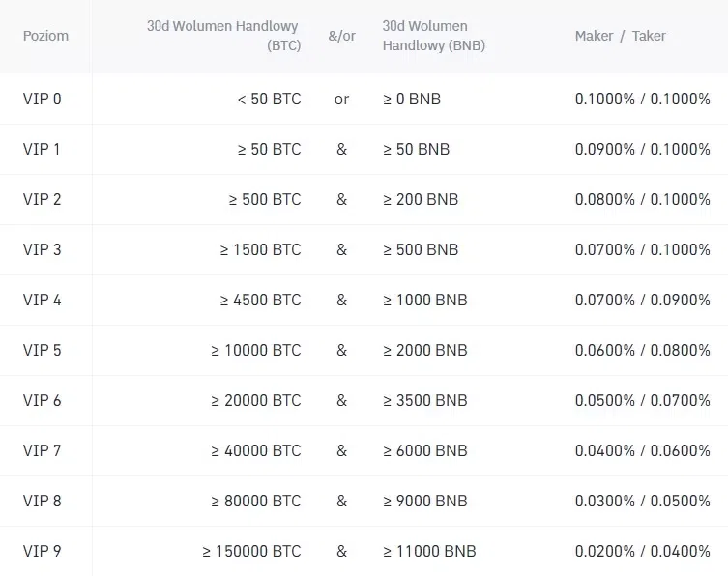This screenshot has height=576, width=728.
Task: Select the VIP 1 level cell
Action: [x=43, y=149]
